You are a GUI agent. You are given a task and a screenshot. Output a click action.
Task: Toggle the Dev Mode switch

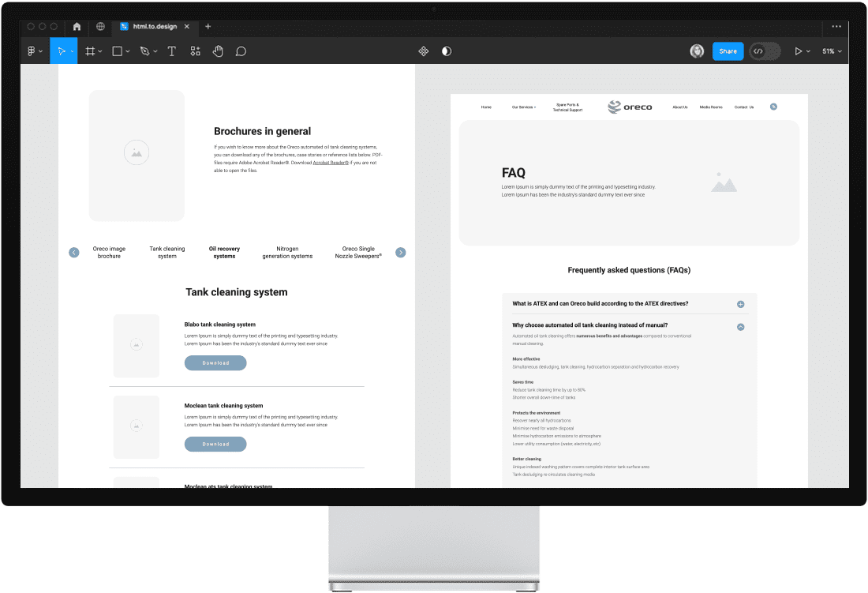(x=765, y=51)
